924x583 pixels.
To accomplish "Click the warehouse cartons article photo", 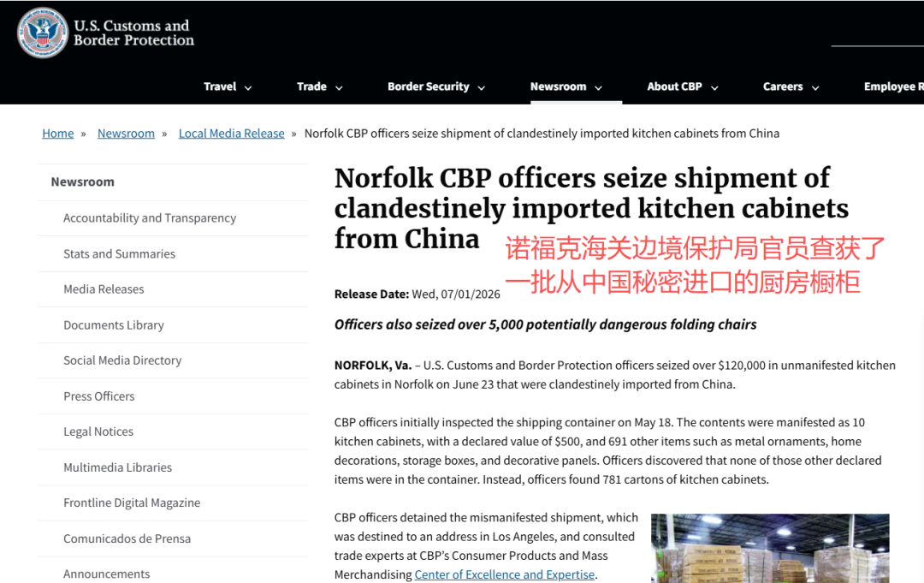I will click(770, 548).
